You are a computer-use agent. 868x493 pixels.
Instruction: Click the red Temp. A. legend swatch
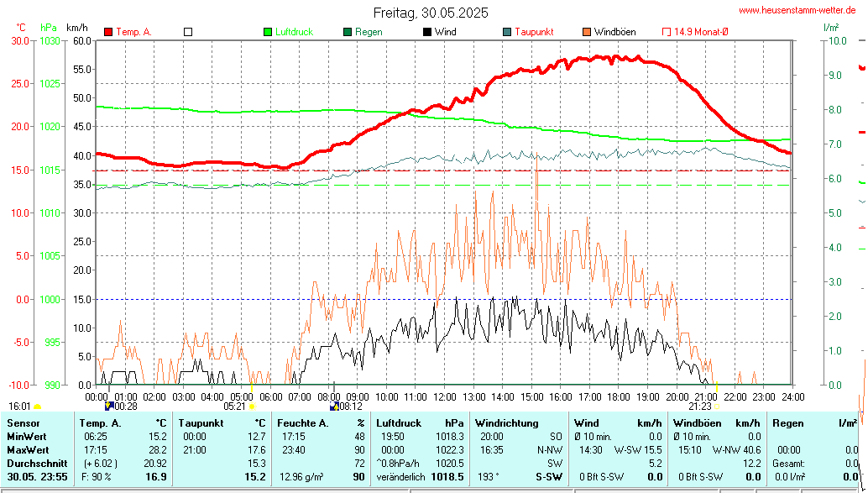pos(108,32)
